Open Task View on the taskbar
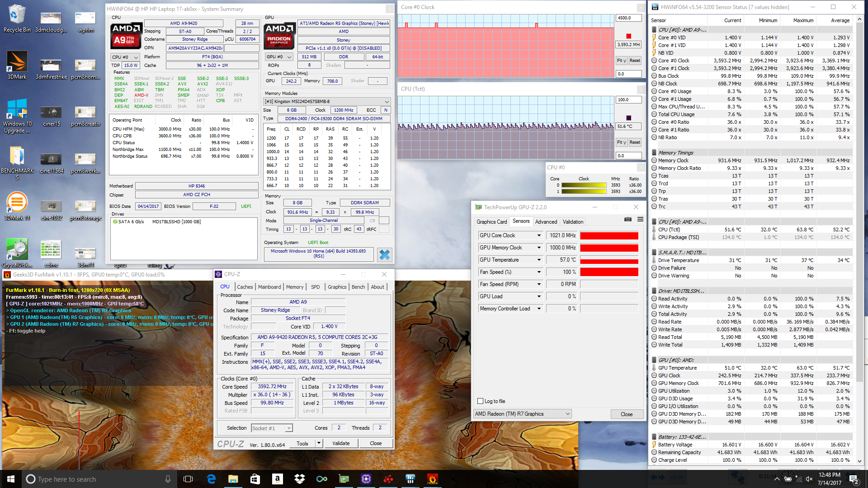 188,479
